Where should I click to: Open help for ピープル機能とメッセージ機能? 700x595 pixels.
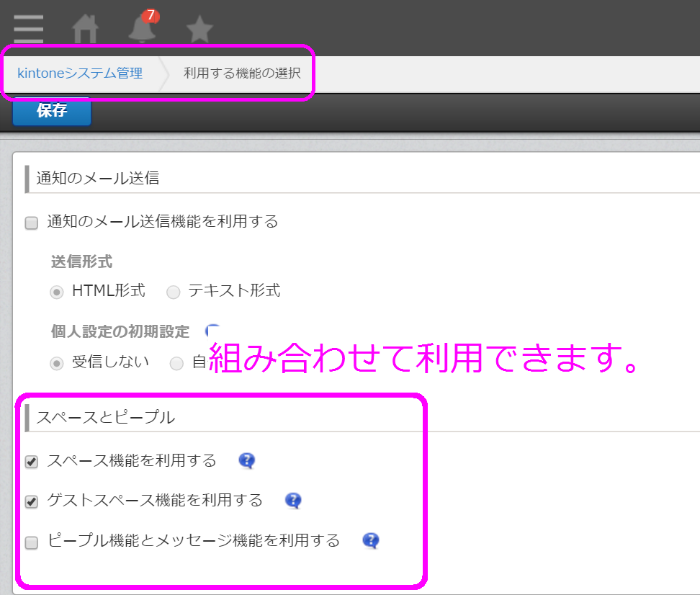(371, 540)
